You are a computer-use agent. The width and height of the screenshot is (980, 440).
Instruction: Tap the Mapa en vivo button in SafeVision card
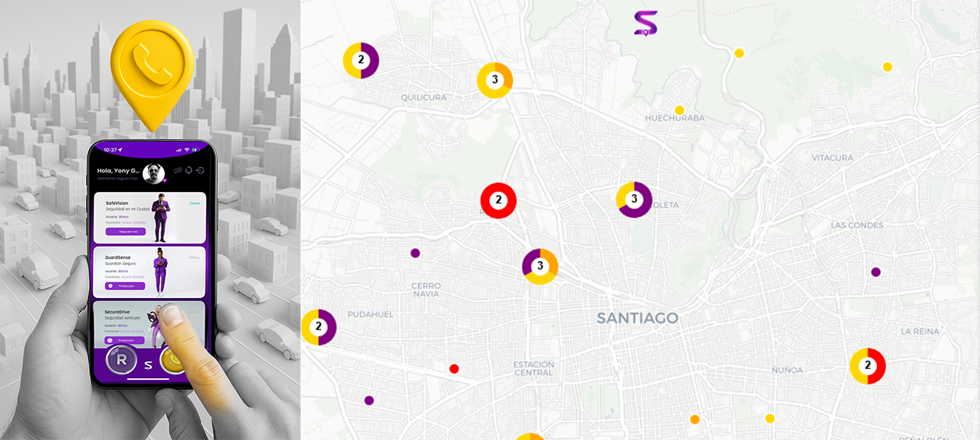pos(126,232)
